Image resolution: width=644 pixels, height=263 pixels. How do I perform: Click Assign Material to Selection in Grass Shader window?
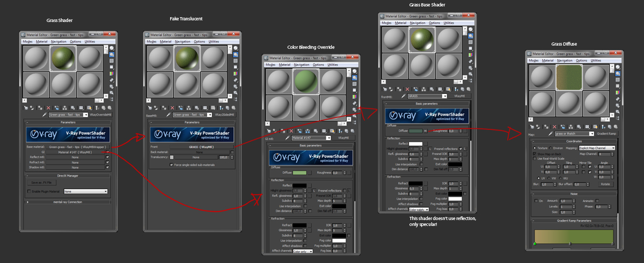[x=39, y=107]
